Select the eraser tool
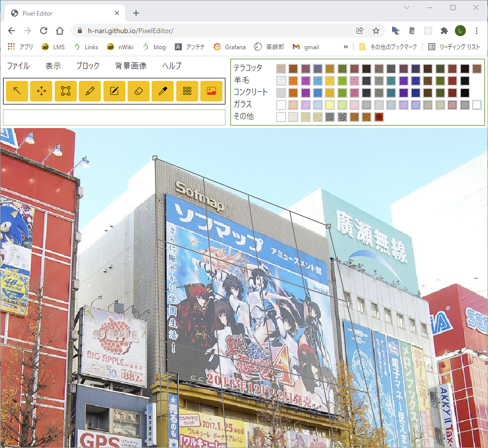 click(x=139, y=91)
